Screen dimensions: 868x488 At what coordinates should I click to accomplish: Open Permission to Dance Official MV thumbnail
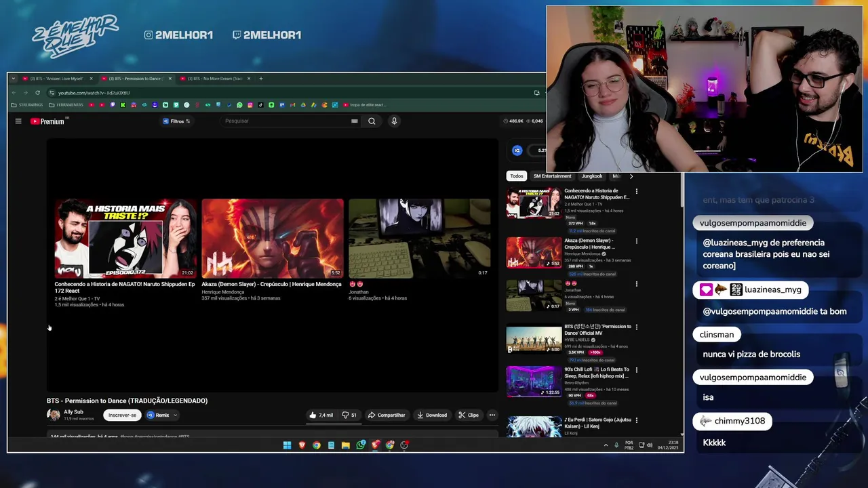click(534, 340)
